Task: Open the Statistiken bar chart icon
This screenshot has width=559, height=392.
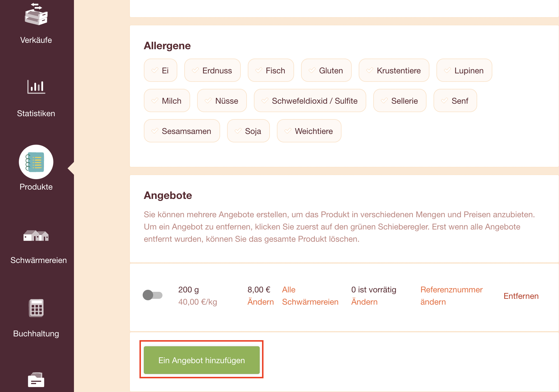Action: [36, 87]
